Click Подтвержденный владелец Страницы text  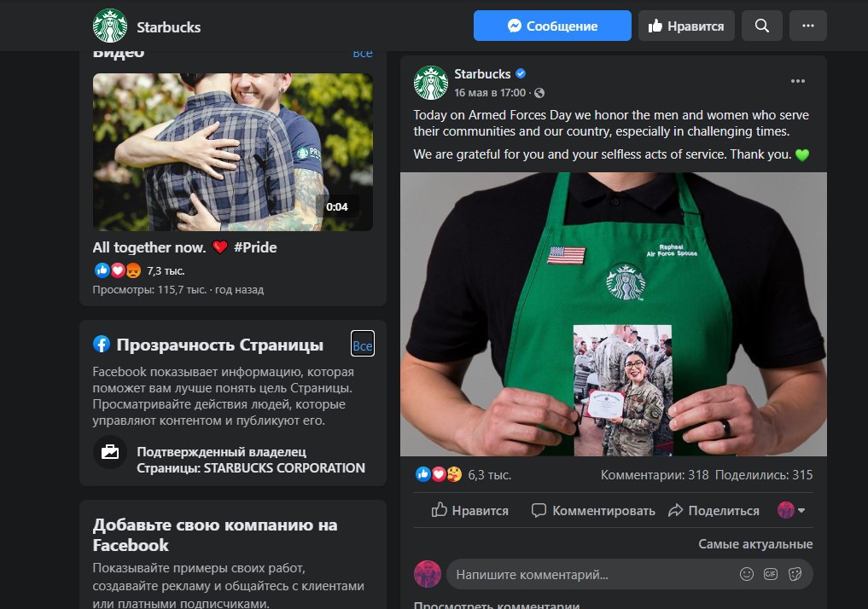pyautogui.click(x=251, y=460)
